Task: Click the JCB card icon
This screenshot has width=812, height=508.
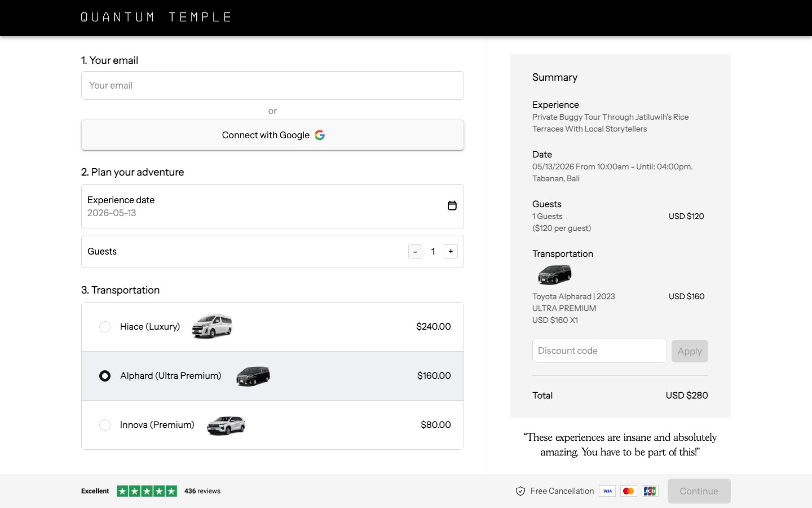Action: pyautogui.click(x=650, y=491)
